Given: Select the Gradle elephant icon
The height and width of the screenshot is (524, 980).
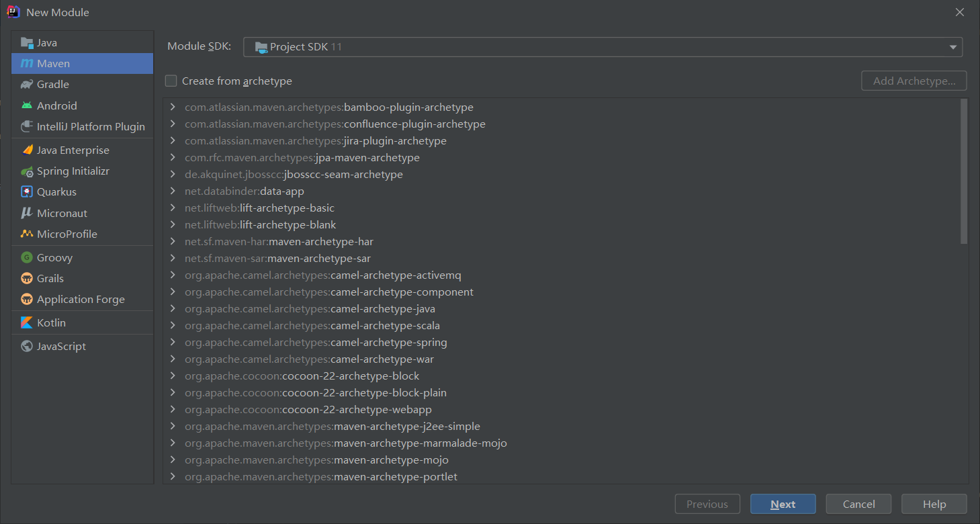Looking at the screenshot, I should tap(27, 85).
